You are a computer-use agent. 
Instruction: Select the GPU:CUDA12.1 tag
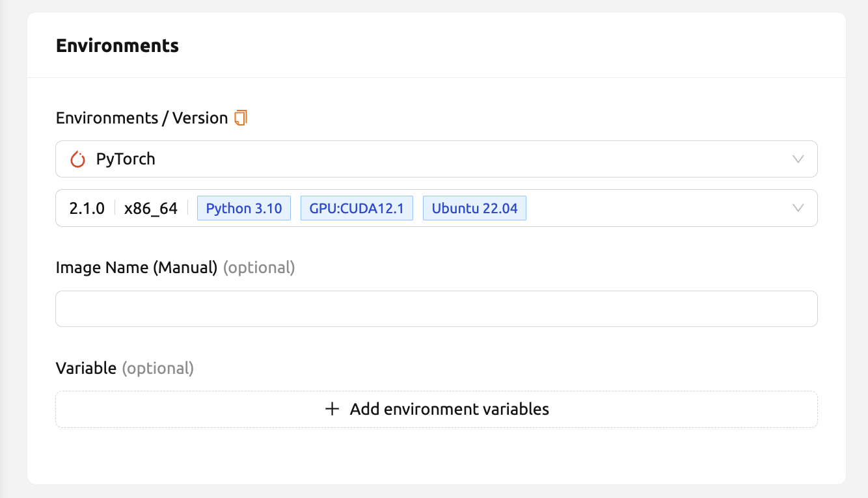click(x=357, y=208)
